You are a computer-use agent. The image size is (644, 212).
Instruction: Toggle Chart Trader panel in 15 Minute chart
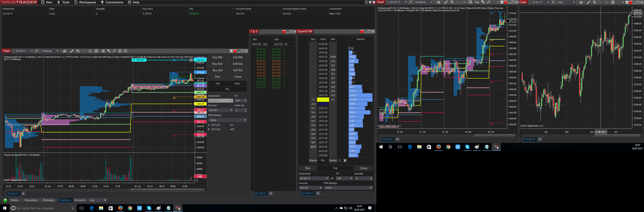(103, 51)
